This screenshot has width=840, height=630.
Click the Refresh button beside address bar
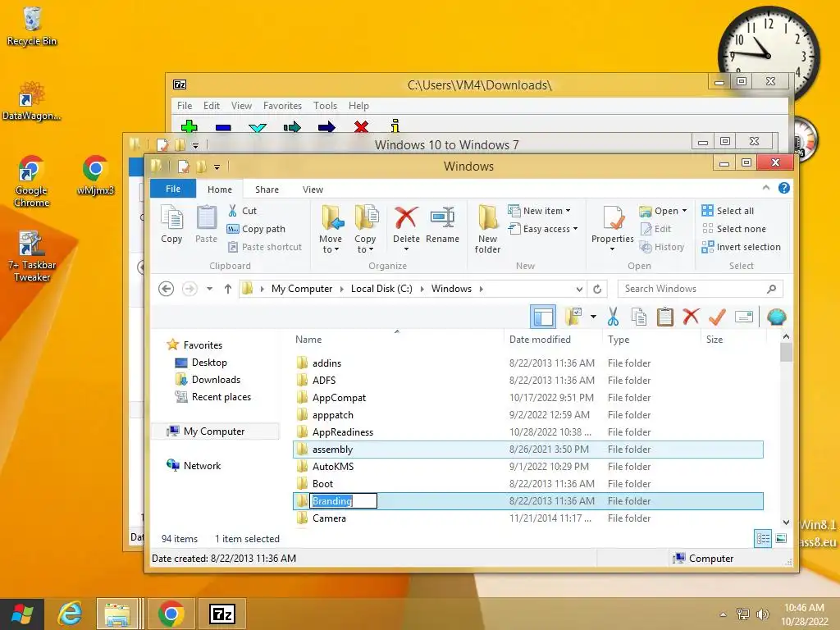coord(597,290)
